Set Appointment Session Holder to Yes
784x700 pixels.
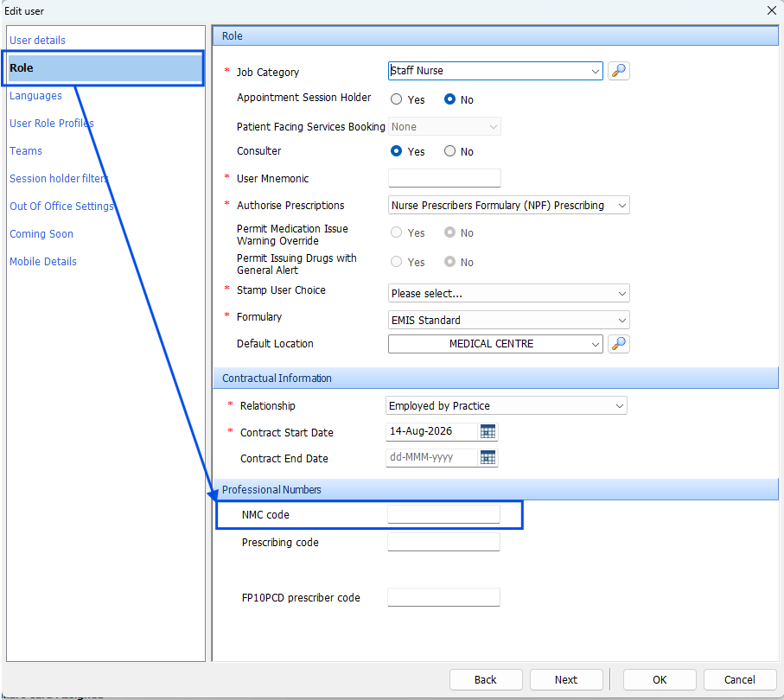point(396,99)
